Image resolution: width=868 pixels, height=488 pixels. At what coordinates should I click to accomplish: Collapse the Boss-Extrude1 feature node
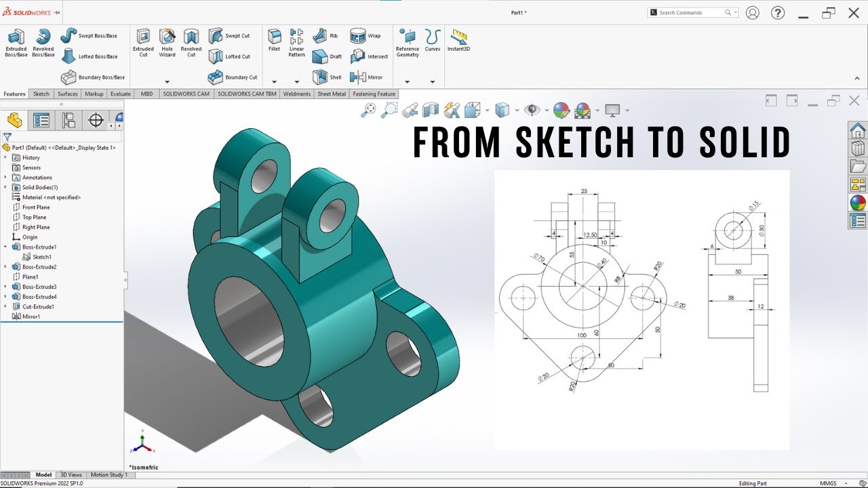[x=5, y=247]
